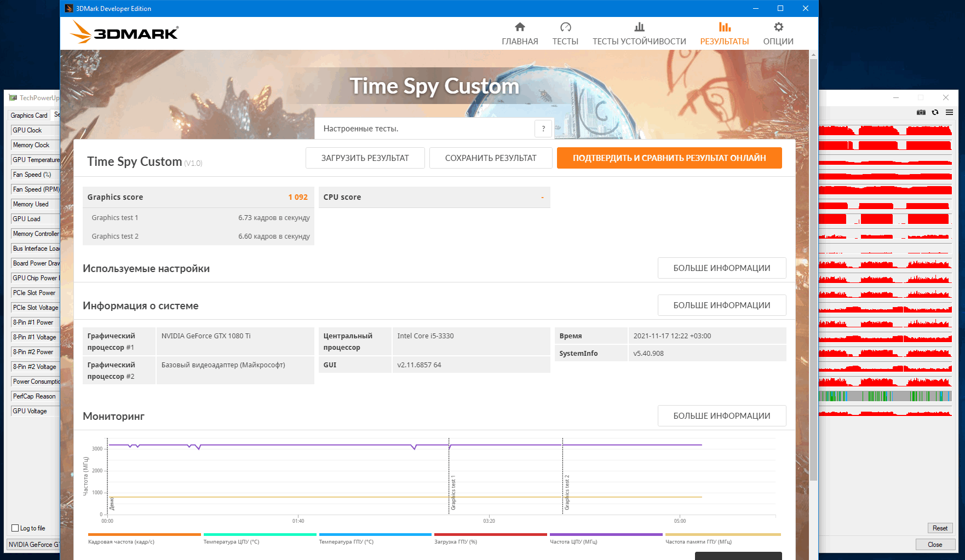Viewport: 965px width, 560px height.
Task: Click PerfCap Reason colored graph in GPU-Z
Action: coord(886,396)
